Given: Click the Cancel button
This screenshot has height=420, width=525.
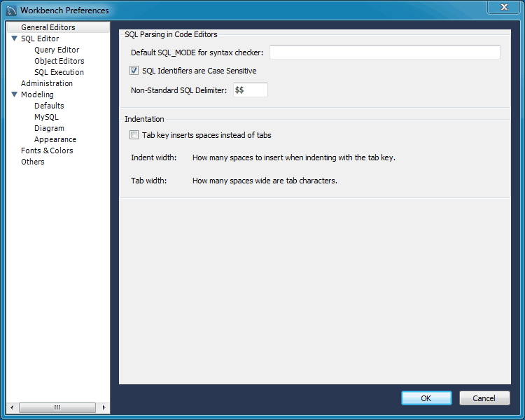Looking at the screenshot, I should [484, 398].
